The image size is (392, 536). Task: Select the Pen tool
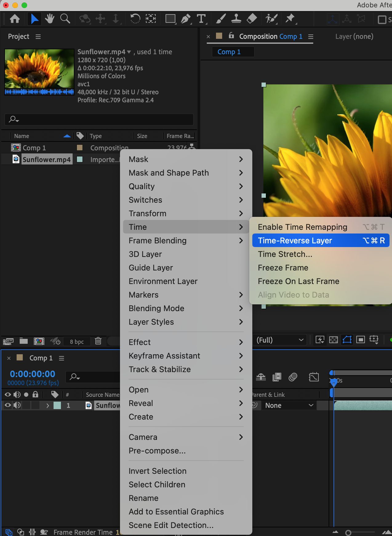click(186, 19)
